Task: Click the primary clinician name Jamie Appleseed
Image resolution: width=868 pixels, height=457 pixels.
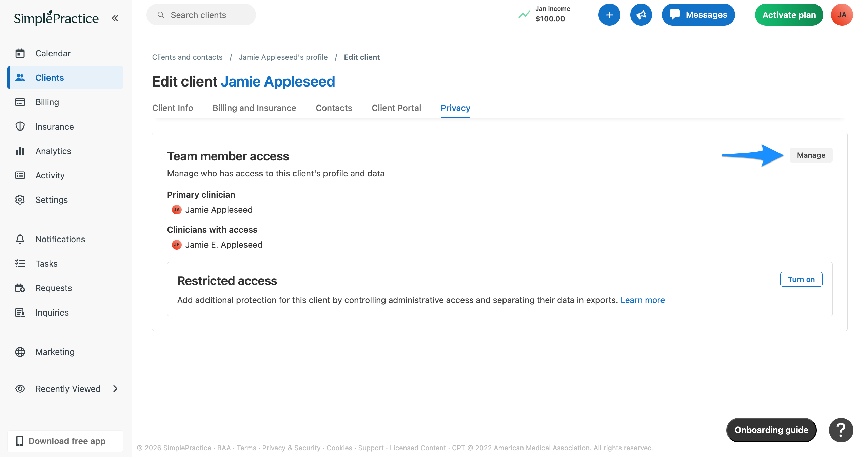Action: 219,210
